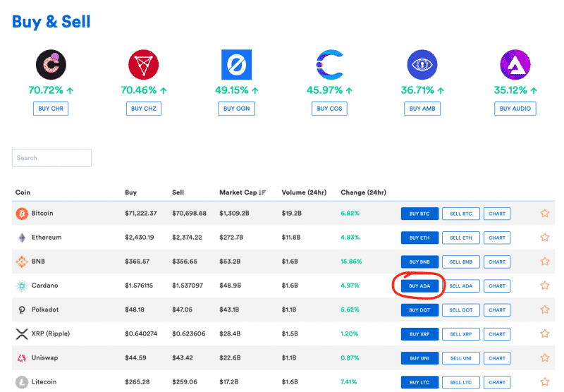
Task: Click the BUY AUDIO button
Action: (x=515, y=109)
